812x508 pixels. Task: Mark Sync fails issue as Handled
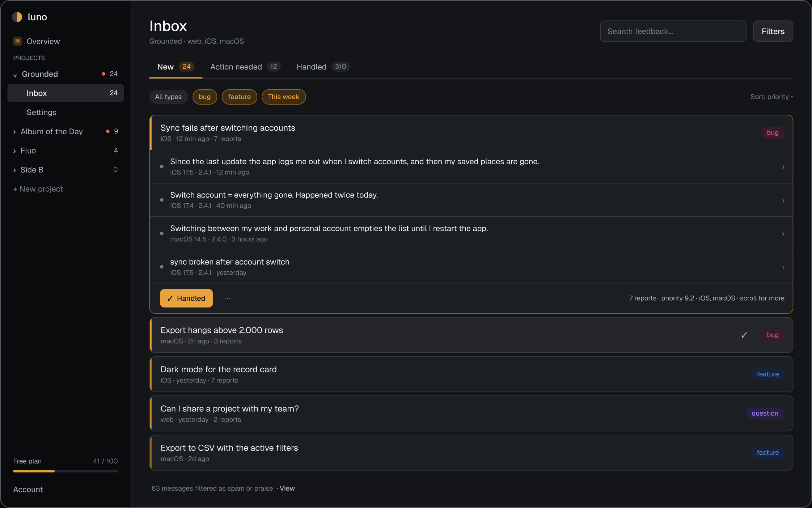[x=186, y=299]
